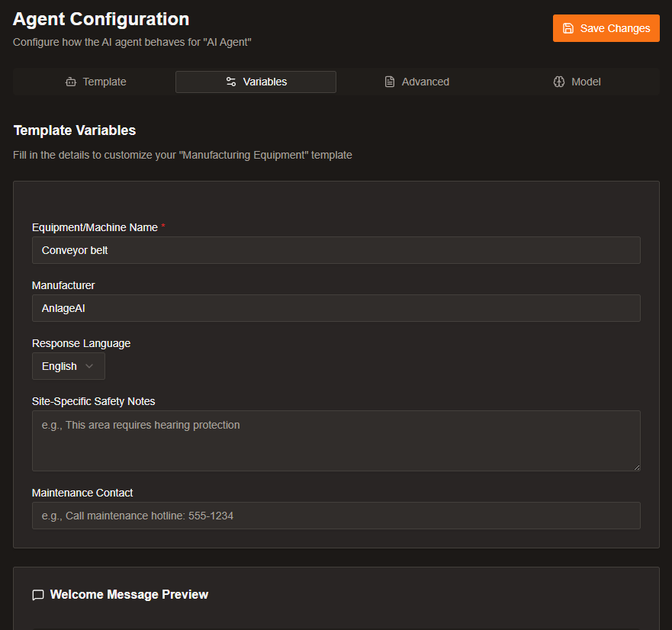
Task: Click the robot icon on Template tab
Action: 71,82
